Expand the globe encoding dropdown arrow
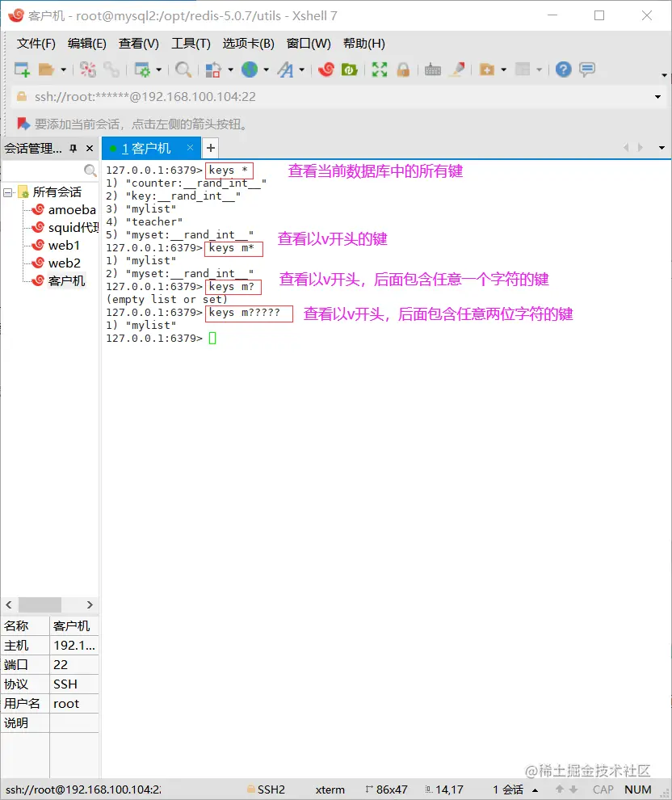This screenshot has width=672, height=800. (x=267, y=69)
